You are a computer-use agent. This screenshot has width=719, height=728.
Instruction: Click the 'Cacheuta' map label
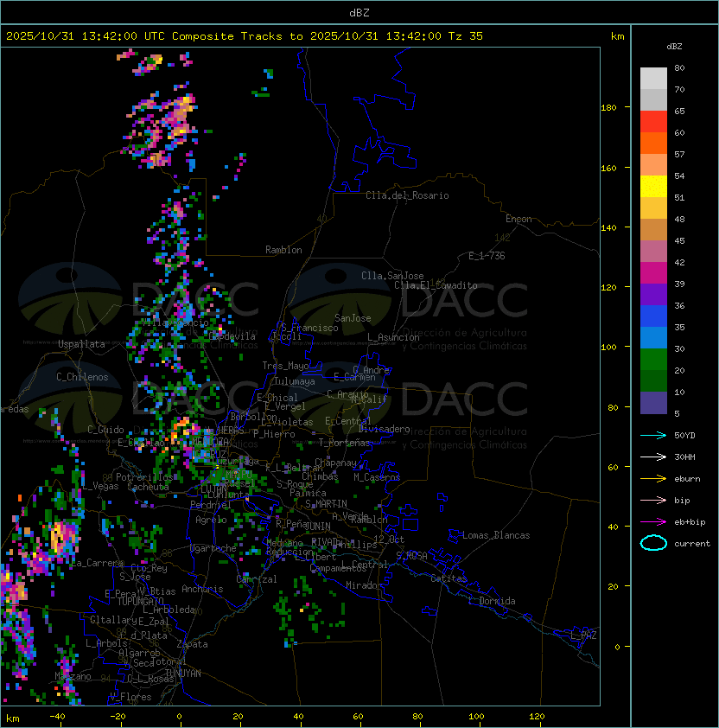pyautogui.click(x=148, y=487)
